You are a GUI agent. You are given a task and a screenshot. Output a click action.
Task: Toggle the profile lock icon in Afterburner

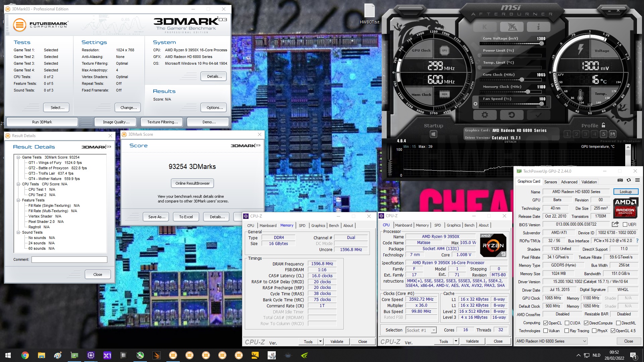(x=603, y=125)
